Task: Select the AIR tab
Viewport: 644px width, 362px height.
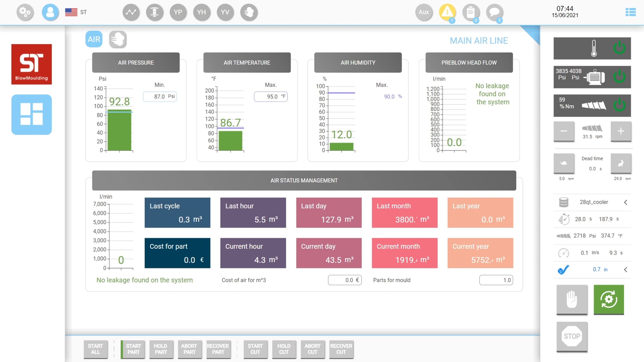Action: click(94, 39)
